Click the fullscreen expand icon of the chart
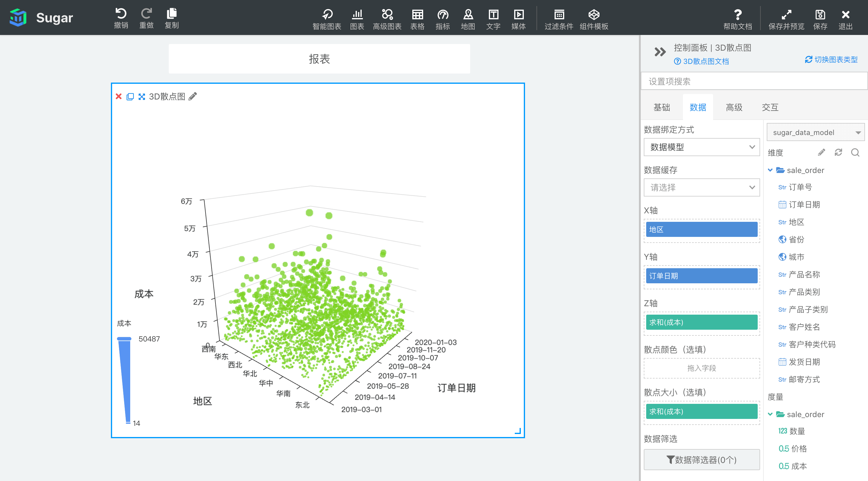 point(142,97)
